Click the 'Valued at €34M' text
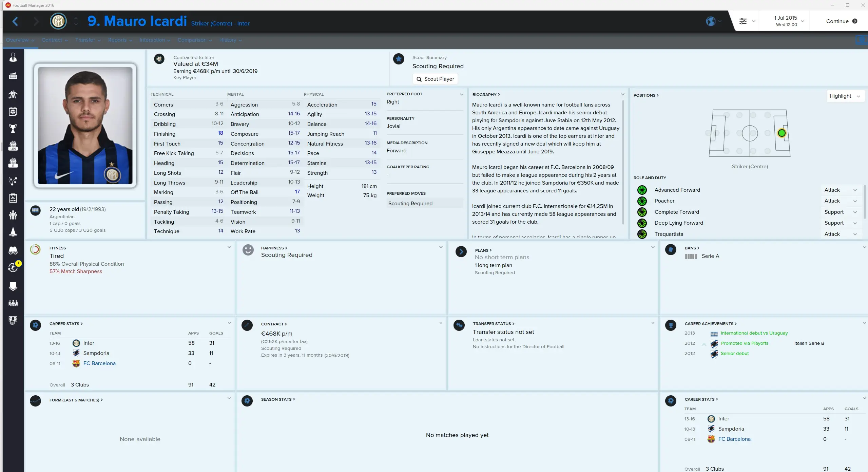 [x=196, y=64]
